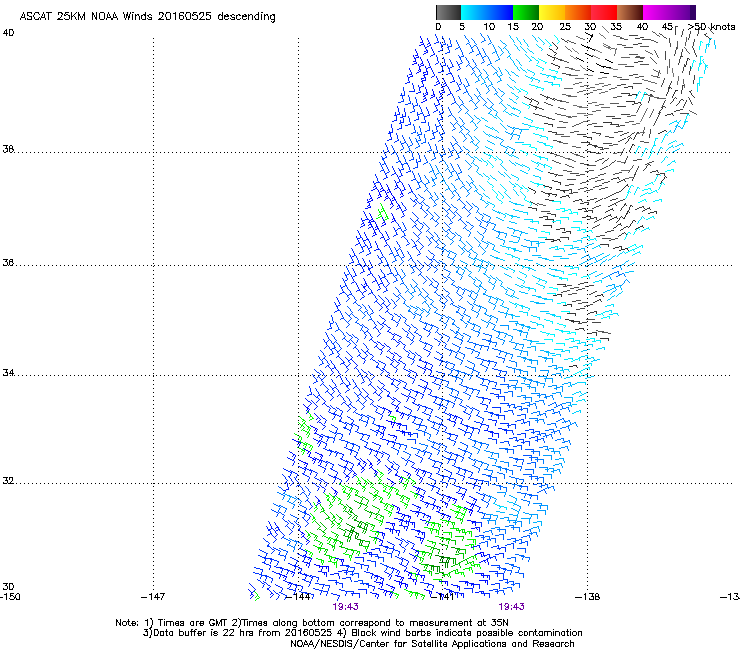Click the note 'Times along bottom correspond to measurement at 35N'
The image size is (740, 650).
click(375, 623)
